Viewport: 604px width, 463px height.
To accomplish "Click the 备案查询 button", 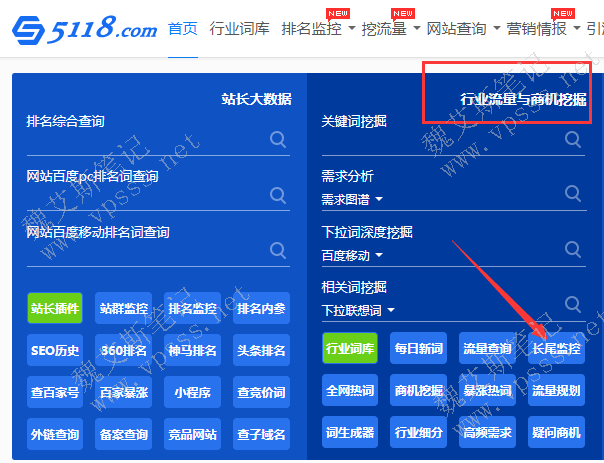I will click(124, 434).
